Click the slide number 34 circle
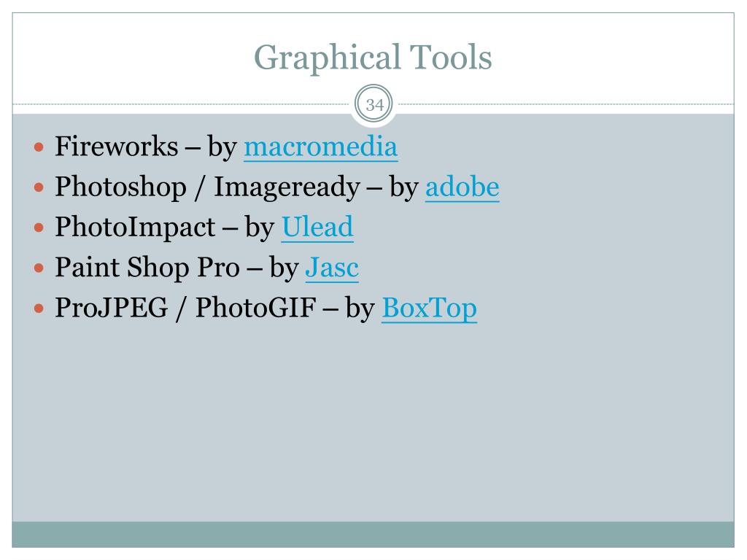Screen dimensions: 747x560 click(x=374, y=104)
